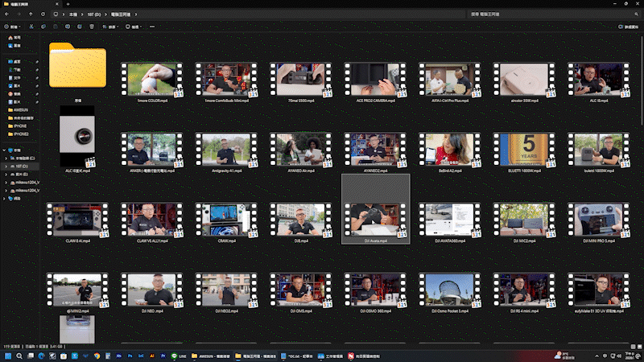Select the yellow folder at top left

pyautogui.click(x=77, y=66)
